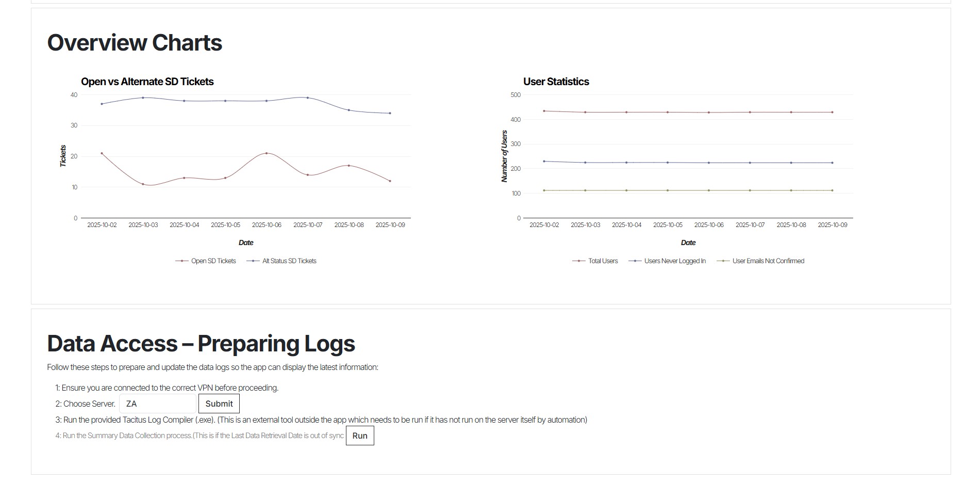Viewport: 980px width, 483px height.
Task: Select Total Users data point on 2025-10-02
Action: [544, 111]
